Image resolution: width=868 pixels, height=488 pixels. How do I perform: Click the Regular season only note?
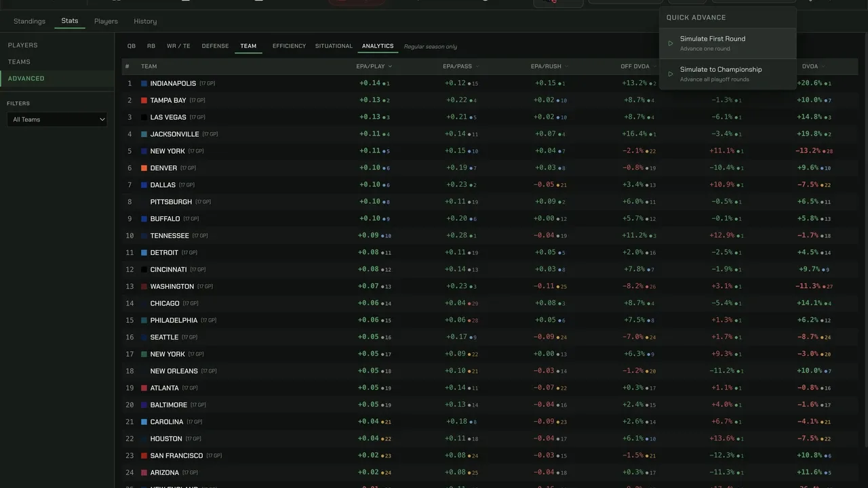click(431, 47)
